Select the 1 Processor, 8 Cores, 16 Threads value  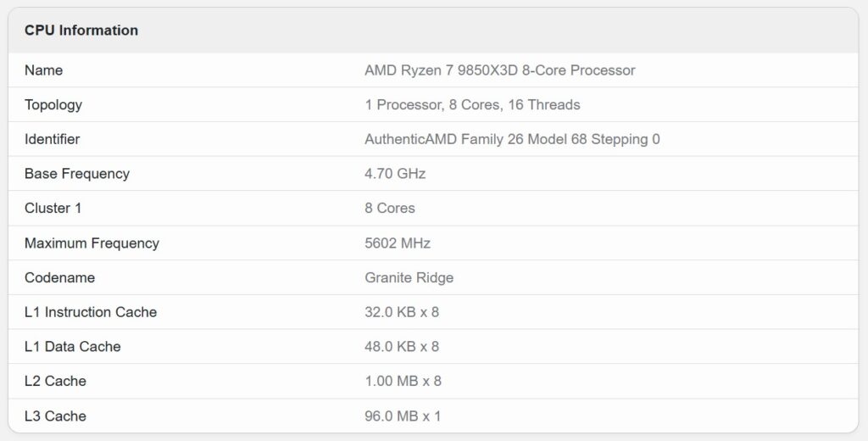(x=472, y=105)
